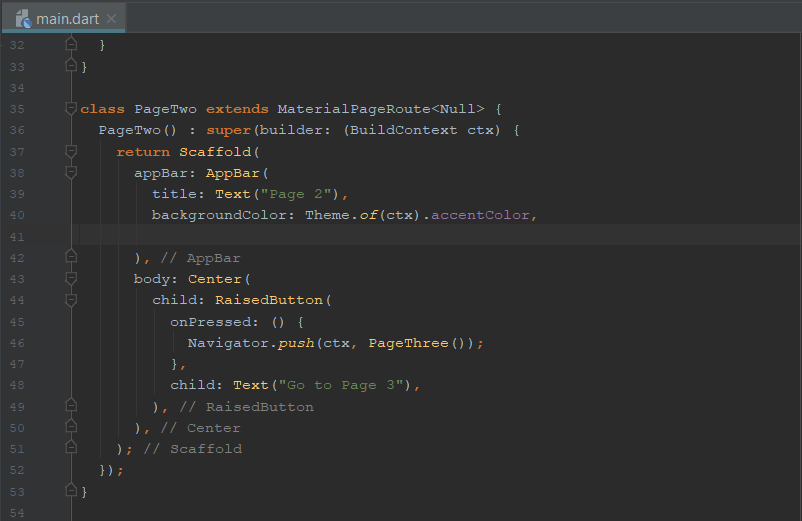Click 'onPressed:' on line 45
Viewport: 802px width, 521px height.
pyautogui.click(x=215, y=322)
